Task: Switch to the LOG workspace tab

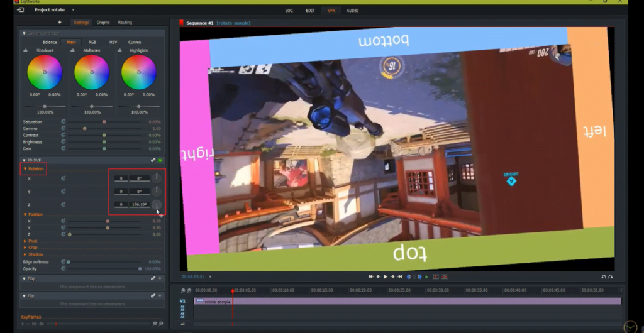Action: point(289,11)
